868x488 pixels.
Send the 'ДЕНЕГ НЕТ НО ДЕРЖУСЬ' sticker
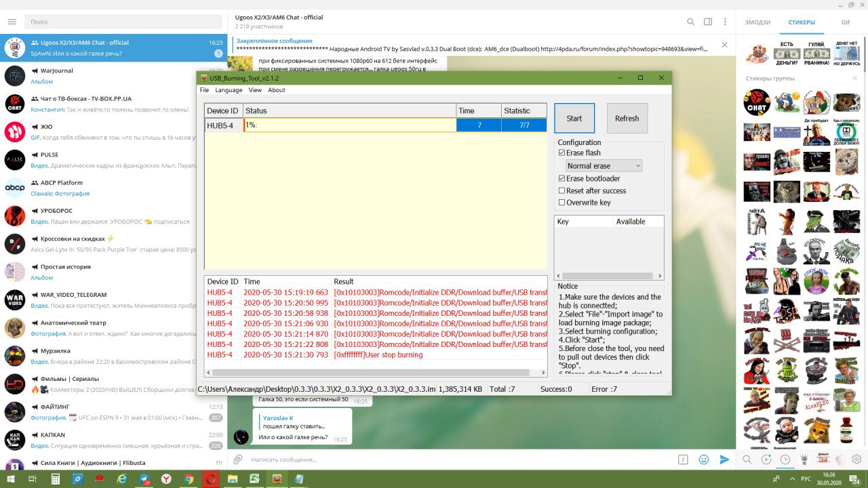(x=846, y=54)
